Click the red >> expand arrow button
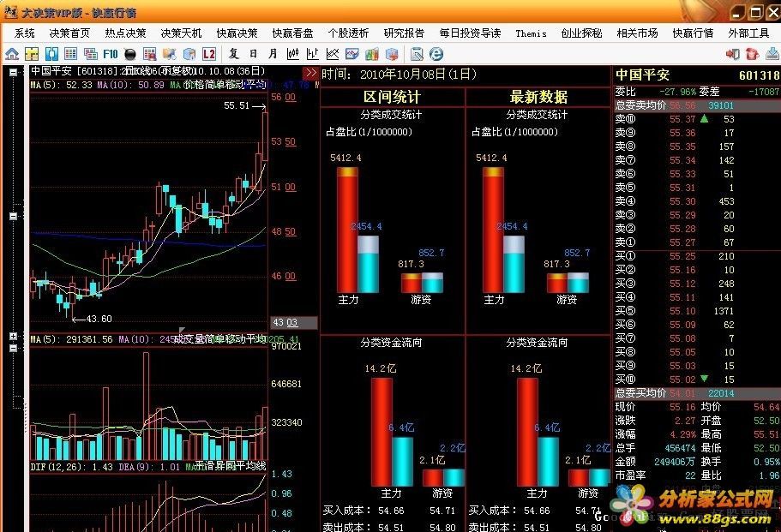Image resolution: width=781 pixels, height=532 pixels. coord(311,73)
